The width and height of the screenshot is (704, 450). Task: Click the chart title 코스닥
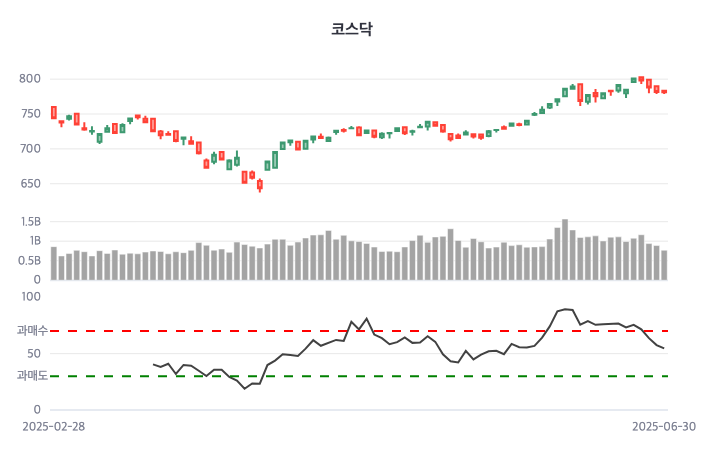click(x=351, y=29)
